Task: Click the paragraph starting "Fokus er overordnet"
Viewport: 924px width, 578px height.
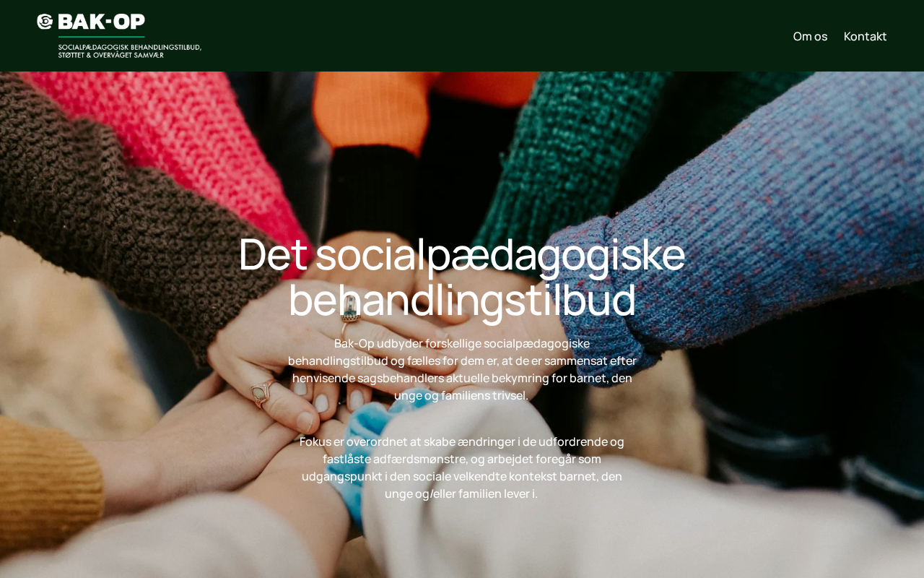Action: [x=462, y=467]
